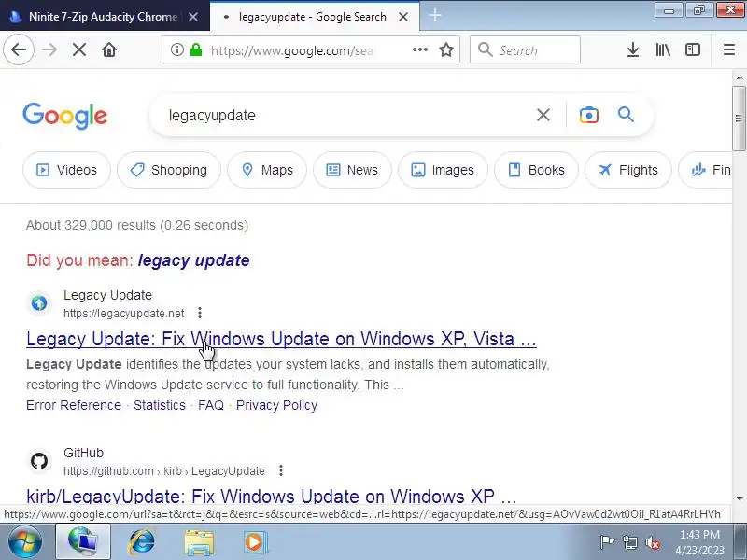Image resolution: width=747 pixels, height=560 pixels.
Task: Close the legacyupdate Google Search tab
Action: [x=403, y=17]
